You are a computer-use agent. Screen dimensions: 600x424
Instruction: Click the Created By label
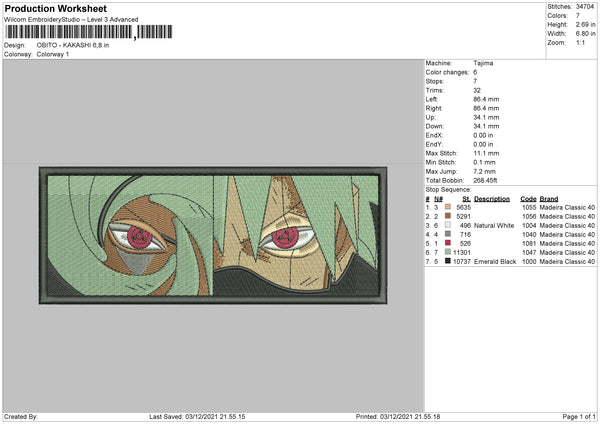coord(21,417)
